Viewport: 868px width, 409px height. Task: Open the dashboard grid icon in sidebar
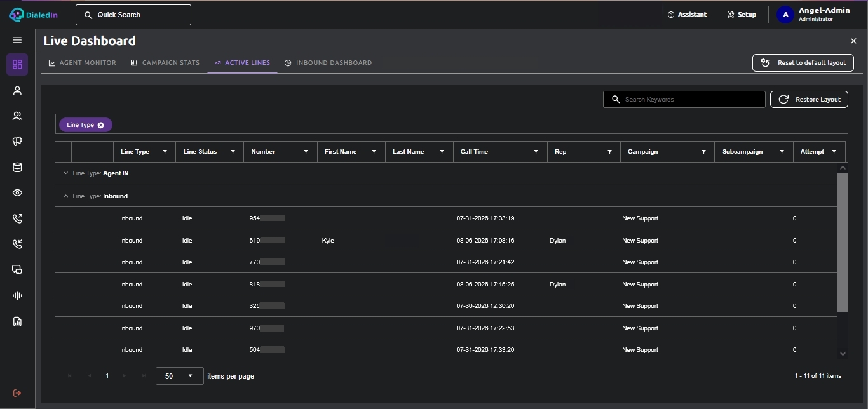(17, 64)
